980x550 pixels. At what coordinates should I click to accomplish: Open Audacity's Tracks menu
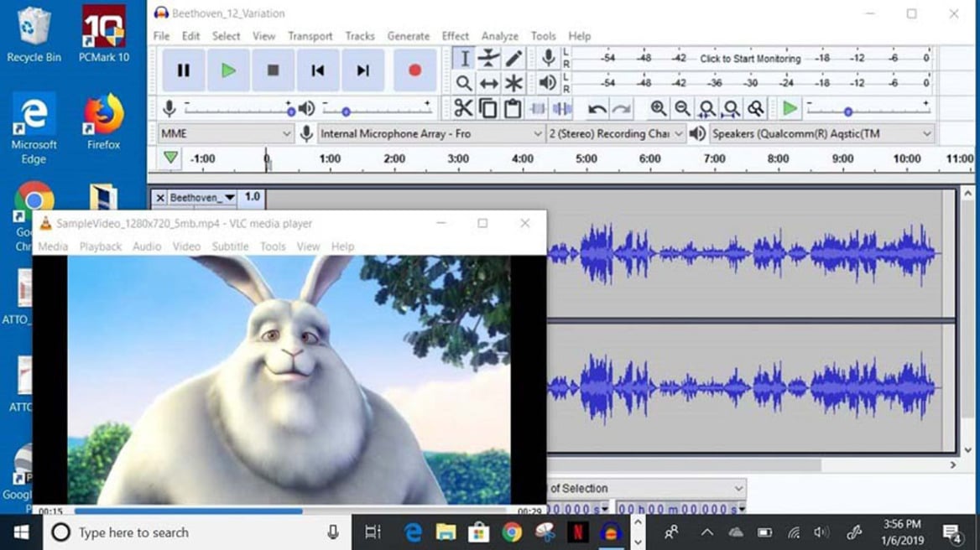coord(360,36)
